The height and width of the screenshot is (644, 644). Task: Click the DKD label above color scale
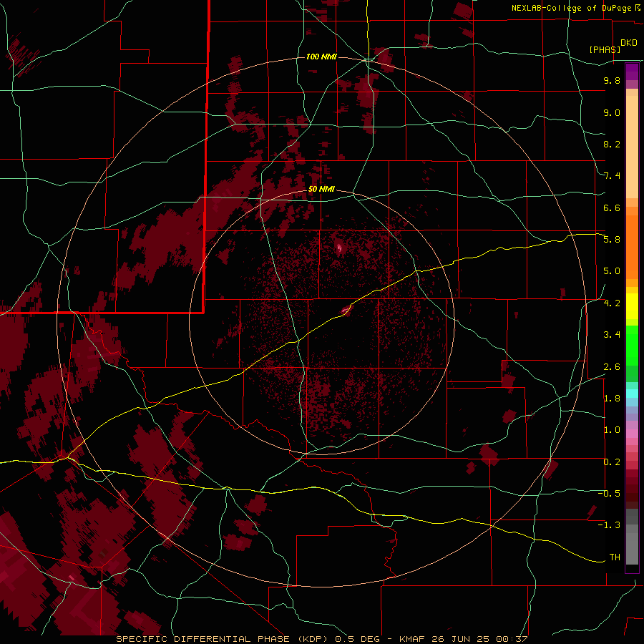point(629,43)
